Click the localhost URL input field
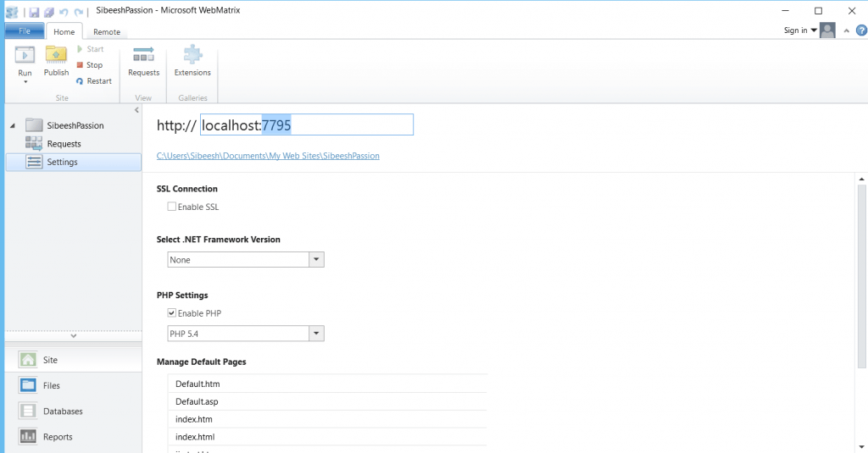The width and height of the screenshot is (868, 453). click(307, 124)
